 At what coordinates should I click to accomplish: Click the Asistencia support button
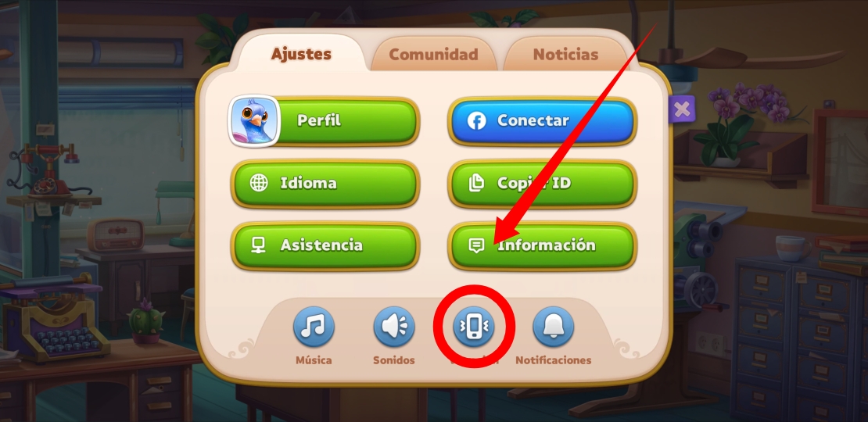[x=325, y=245]
